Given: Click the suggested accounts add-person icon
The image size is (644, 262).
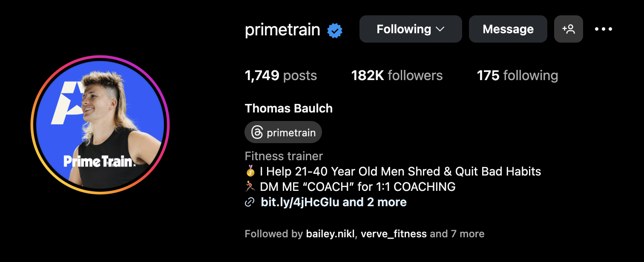Looking at the screenshot, I should [568, 29].
